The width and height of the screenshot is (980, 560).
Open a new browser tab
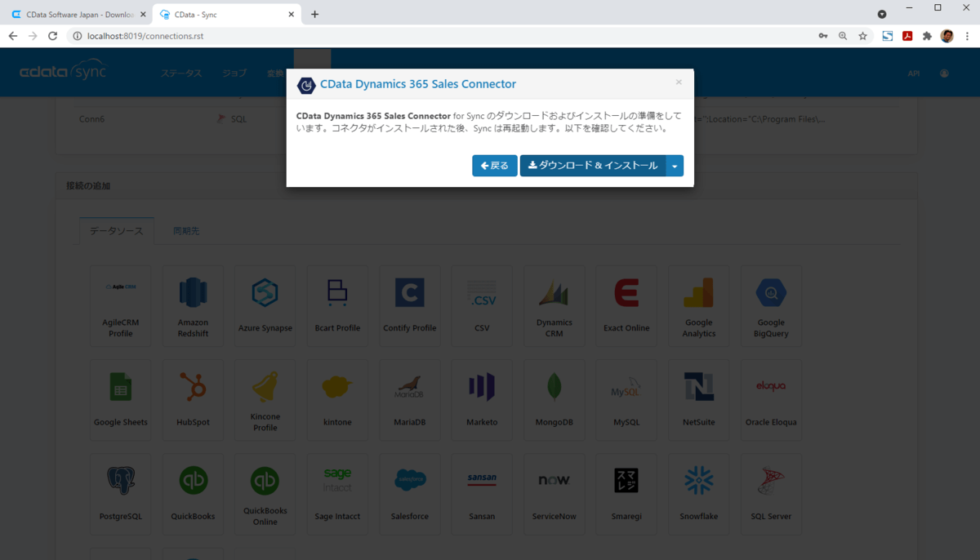[x=315, y=14]
